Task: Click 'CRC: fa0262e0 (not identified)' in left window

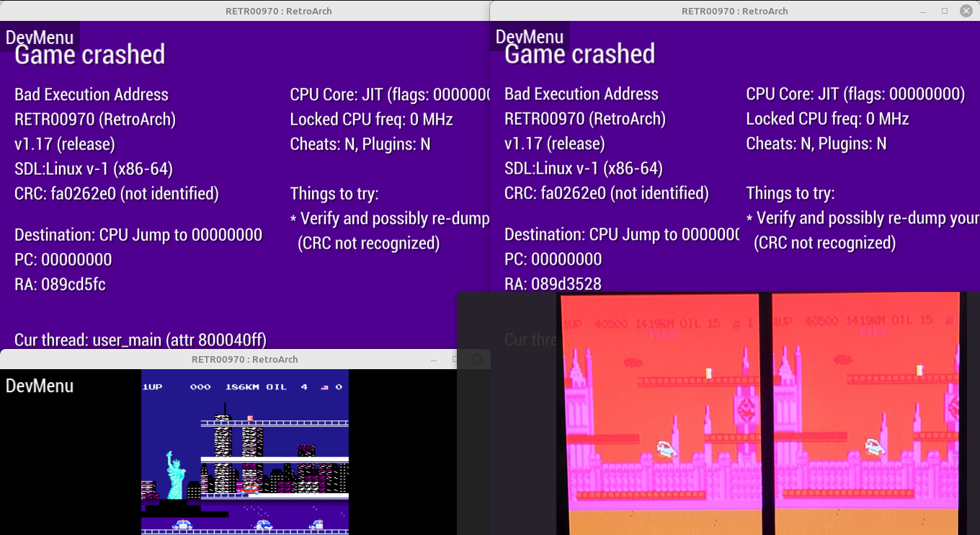Action: click(x=117, y=193)
